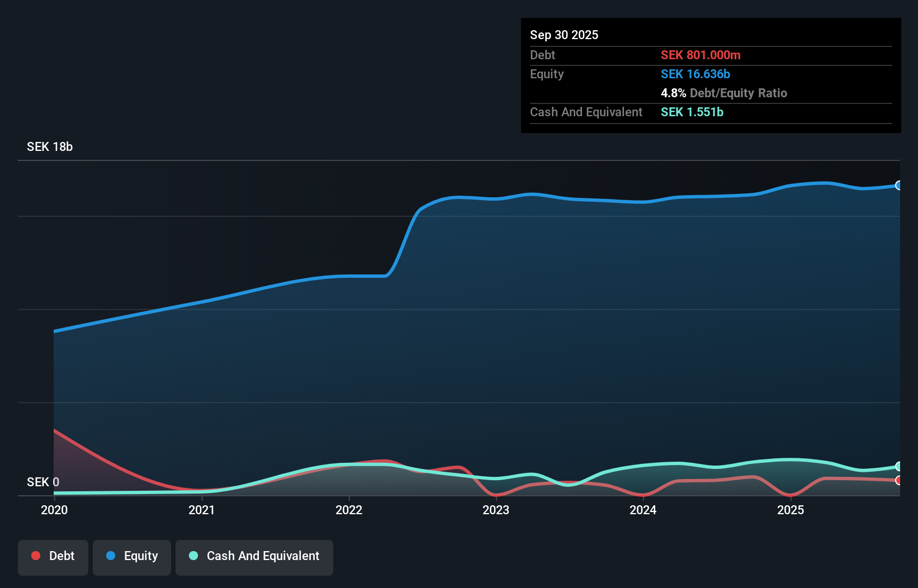The height and width of the screenshot is (588, 918).
Task: Click the teal Cash And Equivalent legend dot
Action: [193, 556]
